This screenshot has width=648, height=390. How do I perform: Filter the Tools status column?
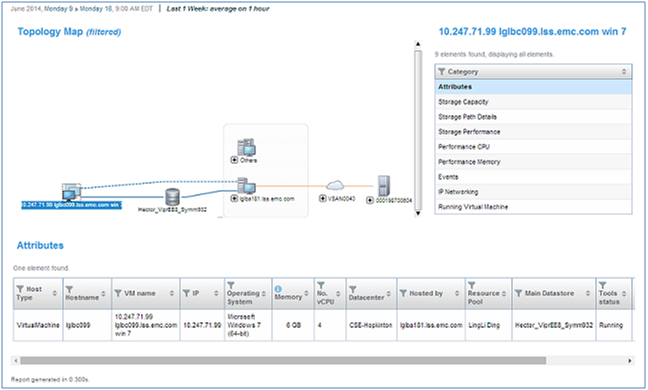tap(603, 285)
